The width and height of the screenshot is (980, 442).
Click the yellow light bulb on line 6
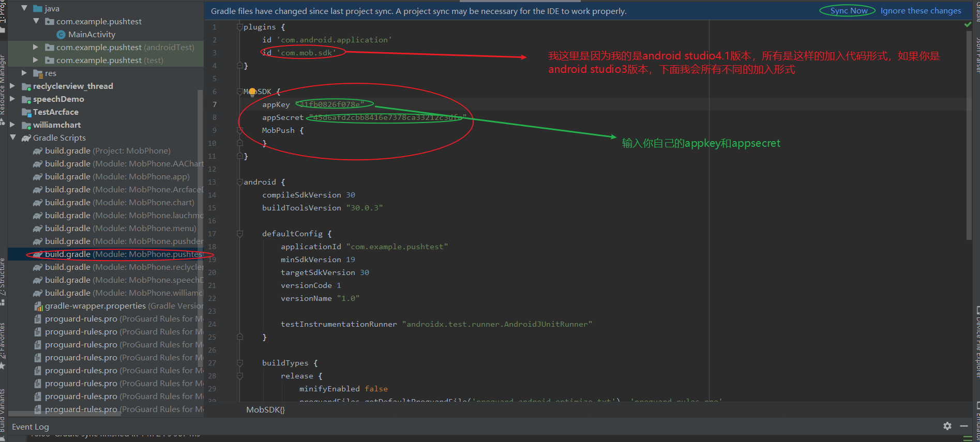[x=252, y=92]
